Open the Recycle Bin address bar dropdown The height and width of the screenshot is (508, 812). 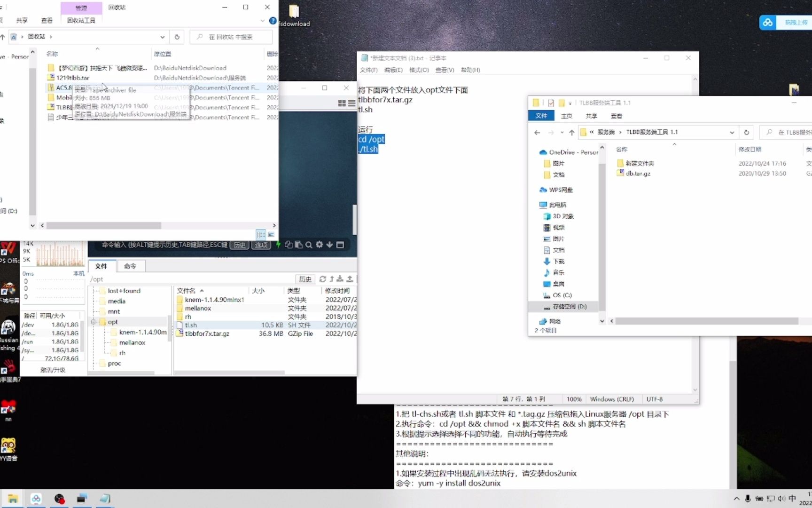(163, 37)
